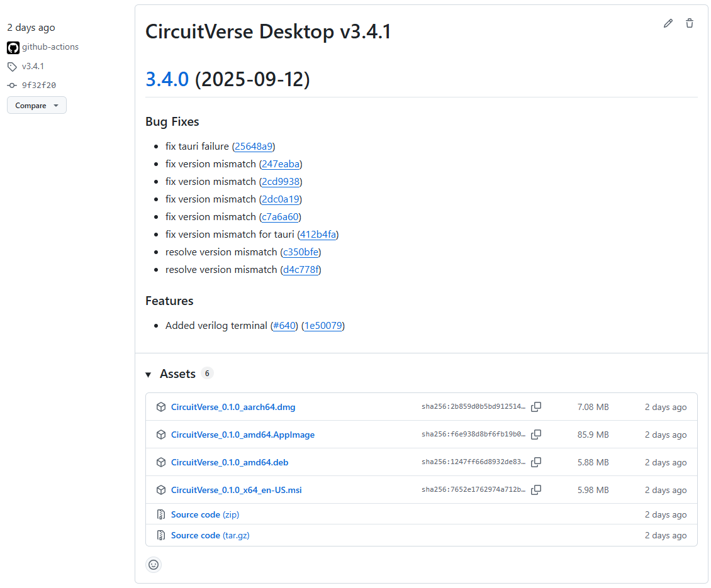Open the 3.4.0 release heading link
The height and width of the screenshot is (588, 711).
166,79
